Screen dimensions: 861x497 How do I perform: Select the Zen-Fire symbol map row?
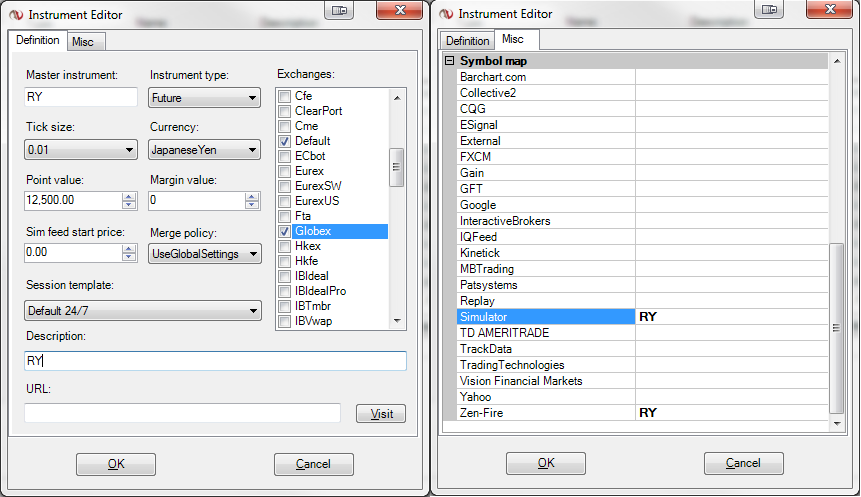642,413
